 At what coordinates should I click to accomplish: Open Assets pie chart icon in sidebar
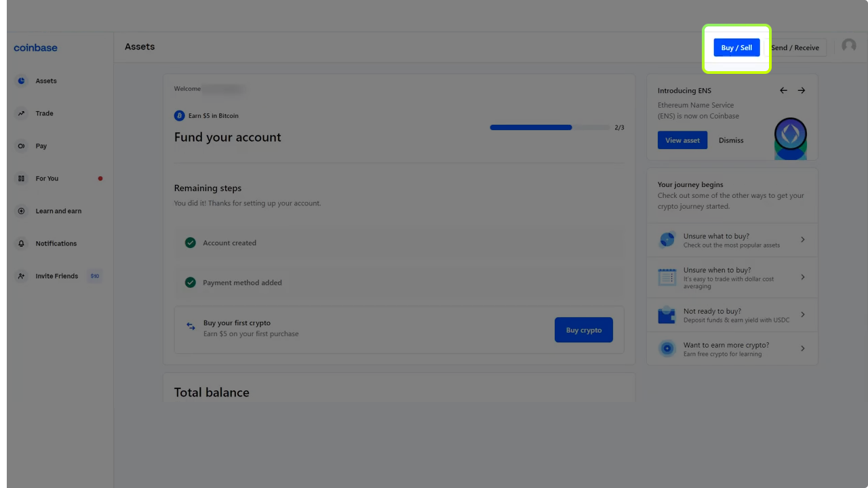[x=21, y=81]
